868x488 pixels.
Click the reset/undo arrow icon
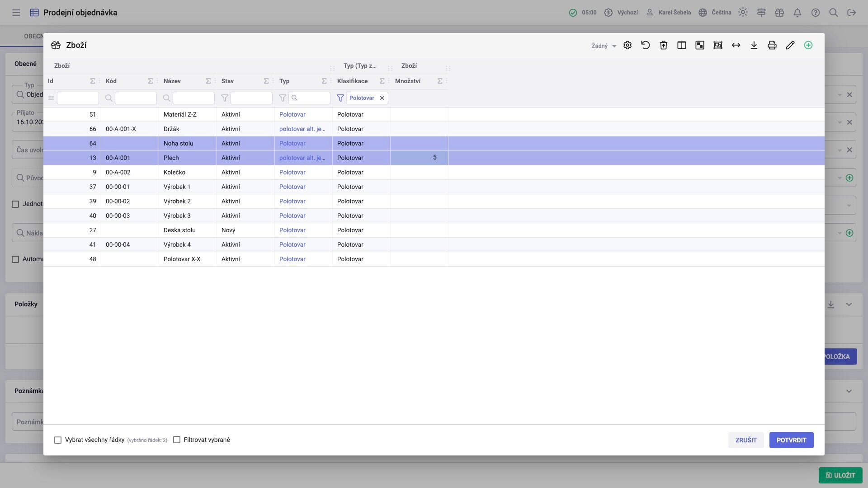click(646, 45)
